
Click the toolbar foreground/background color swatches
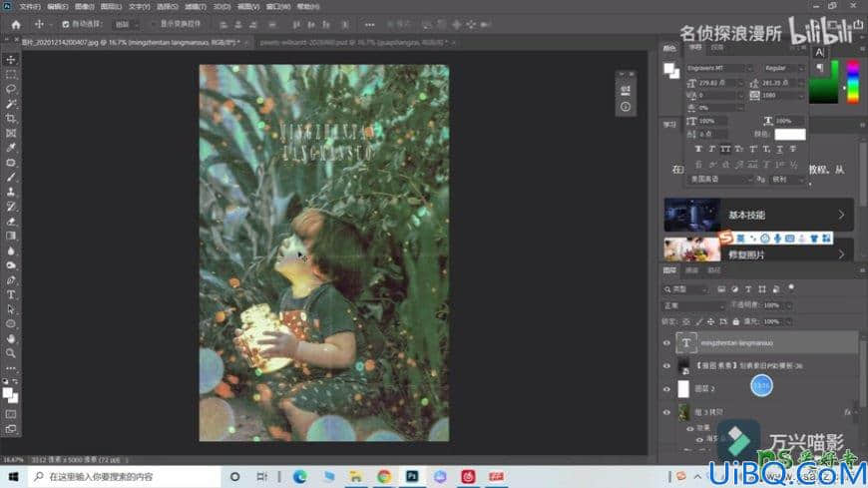(10, 395)
